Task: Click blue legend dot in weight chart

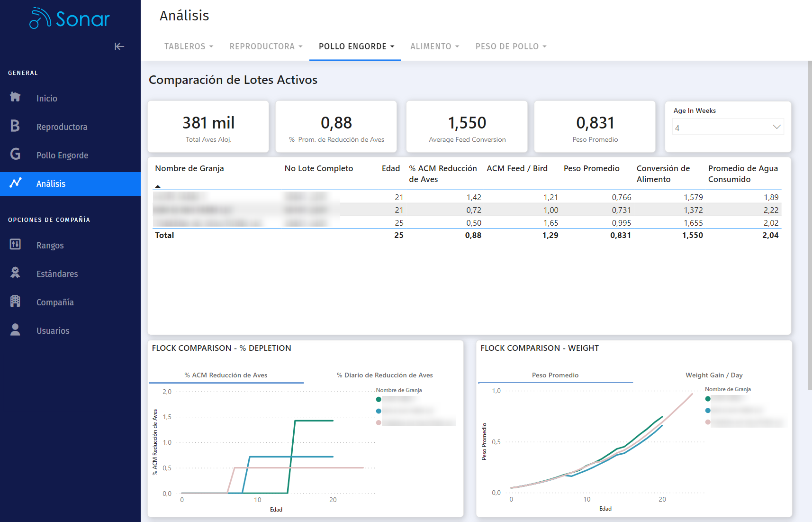Action: point(708,411)
